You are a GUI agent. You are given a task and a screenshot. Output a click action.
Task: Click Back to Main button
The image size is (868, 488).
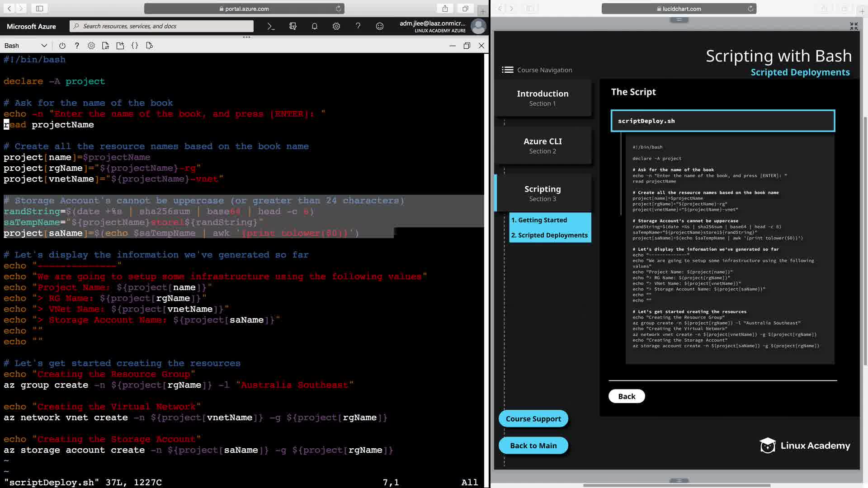(x=533, y=446)
